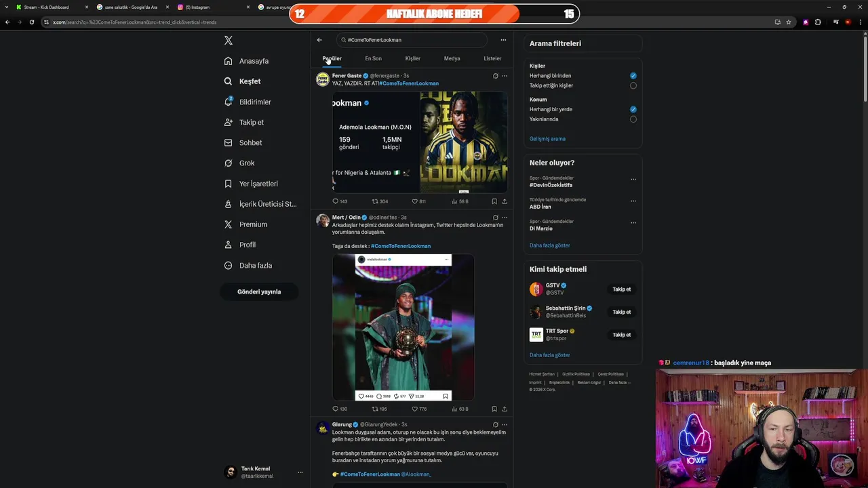The width and height of the screenshot is (868, 488).
Task: Repost the Fener Gaste post
Action: (x=380, y=201)
